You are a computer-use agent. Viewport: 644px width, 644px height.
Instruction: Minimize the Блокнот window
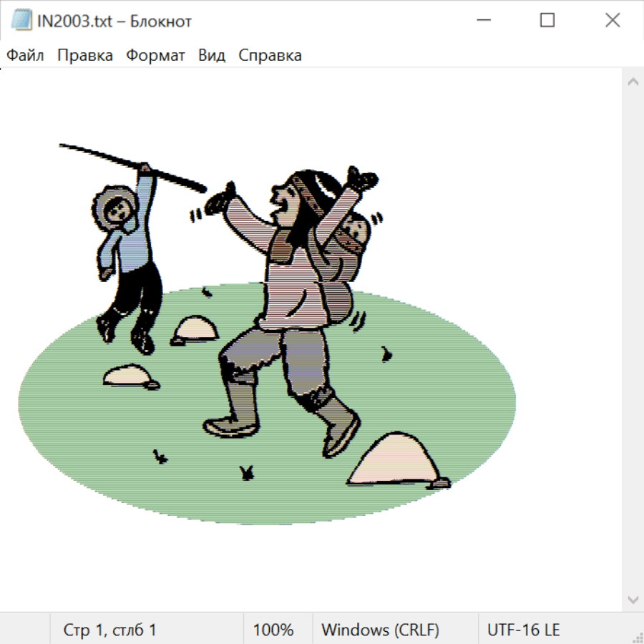click(482, 21)
